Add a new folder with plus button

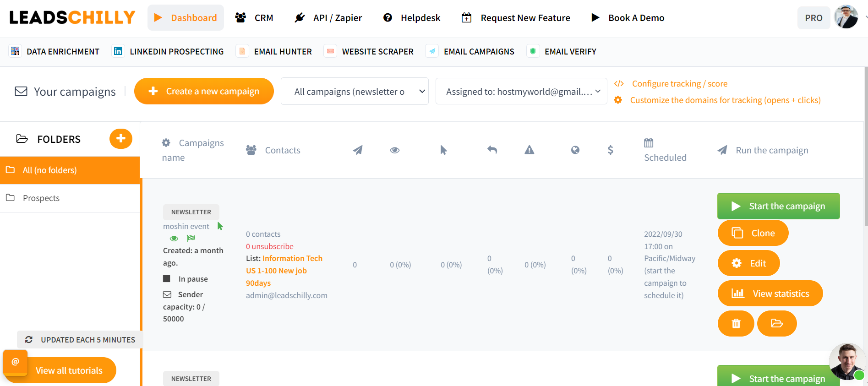121,138
